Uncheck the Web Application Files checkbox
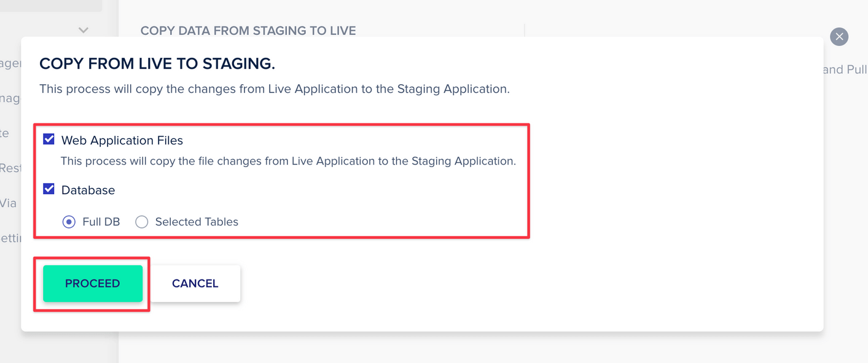 49,139
